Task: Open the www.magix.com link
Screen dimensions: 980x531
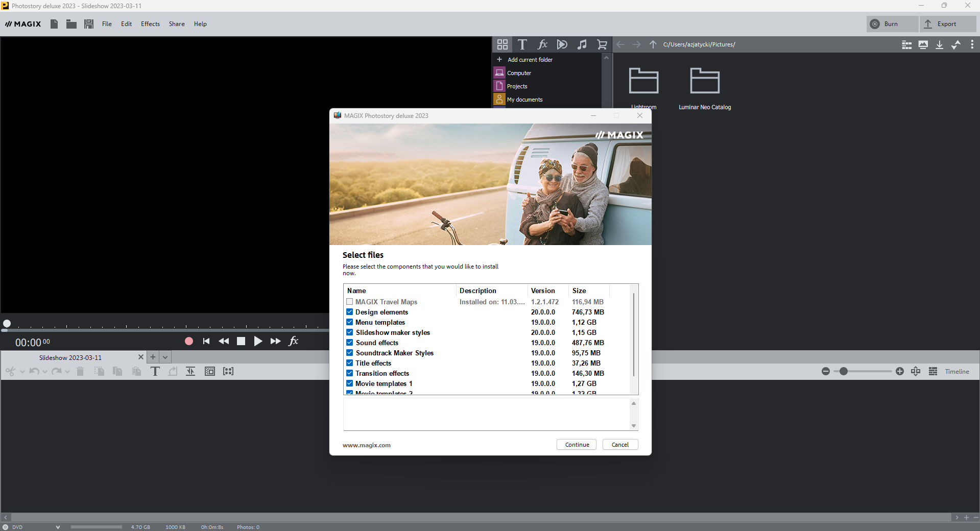Action: [x=367, y=445]
